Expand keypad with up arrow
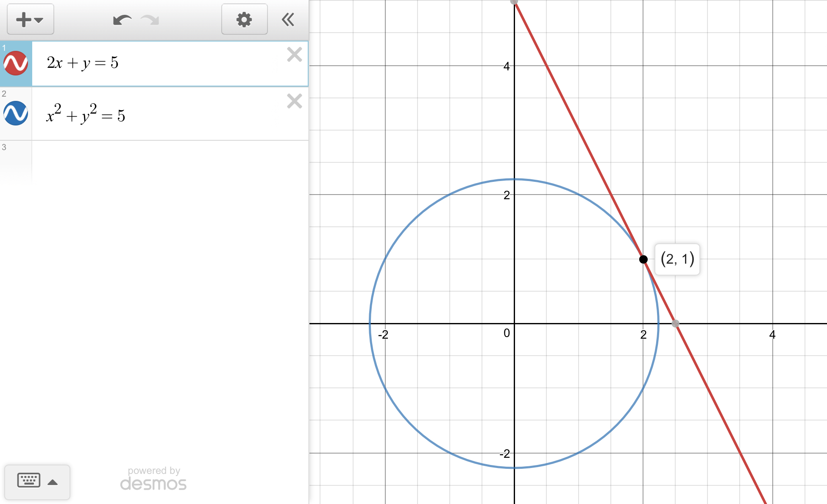 pos(53,482)
